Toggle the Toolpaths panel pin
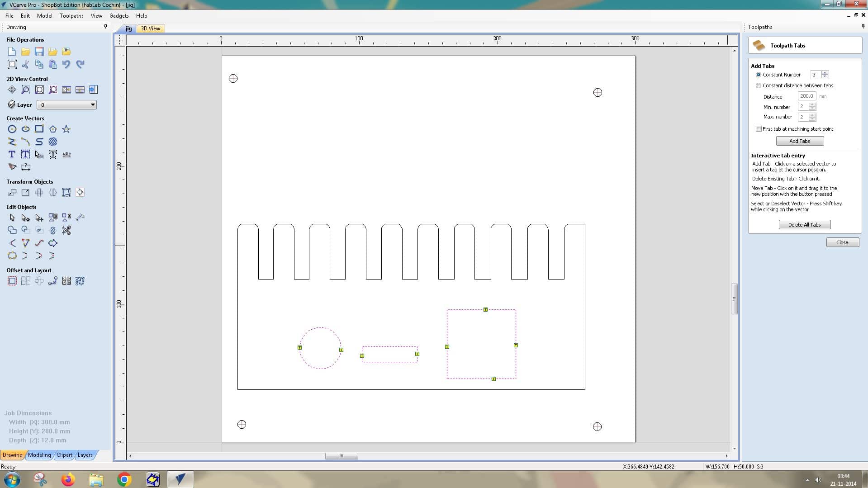Screen dimensions: 868x488 (863, 27)
